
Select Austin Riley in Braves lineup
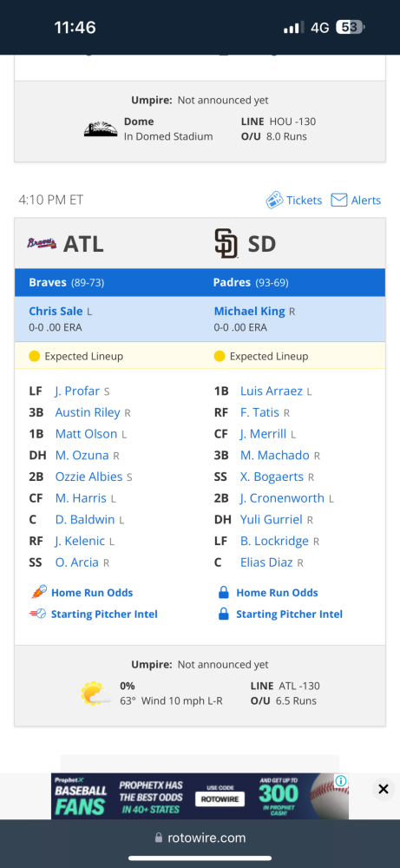coord(88,412)
